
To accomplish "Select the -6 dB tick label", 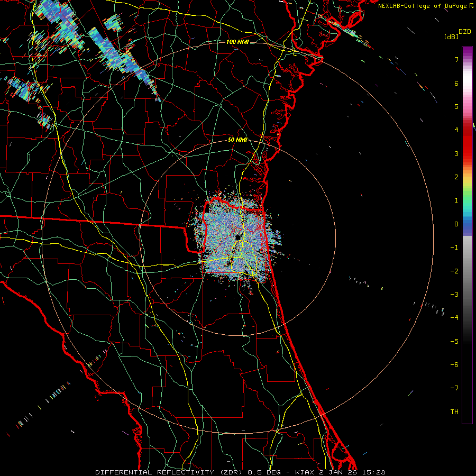I will coord(454,365).
